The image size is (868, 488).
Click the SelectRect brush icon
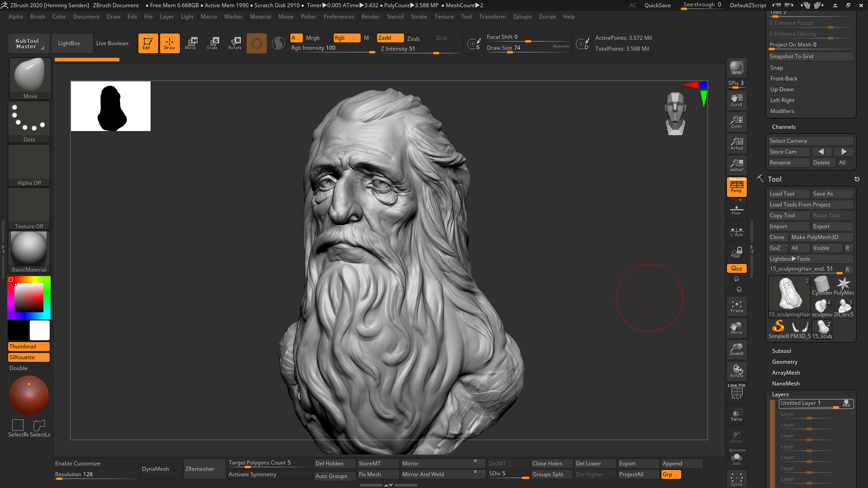coord(18,428)
